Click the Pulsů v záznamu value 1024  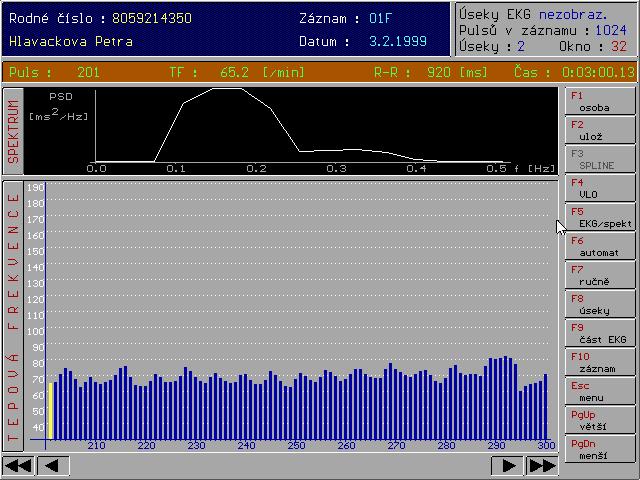point(611,30)
